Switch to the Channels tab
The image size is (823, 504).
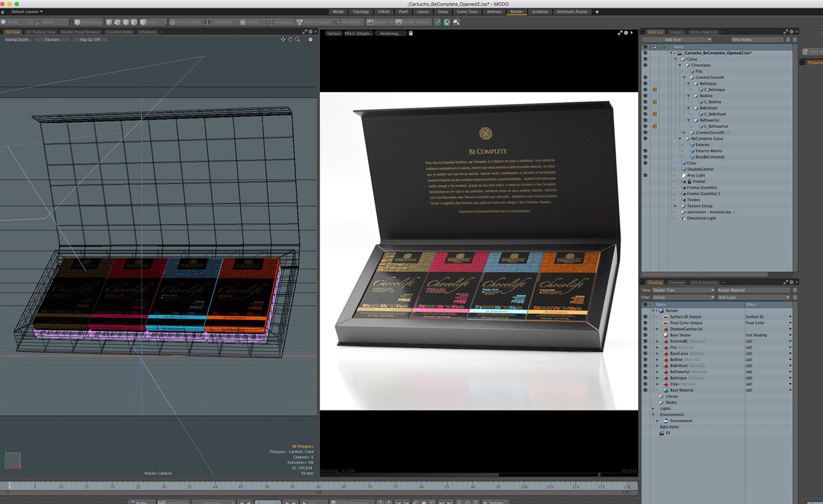[676, 283]
